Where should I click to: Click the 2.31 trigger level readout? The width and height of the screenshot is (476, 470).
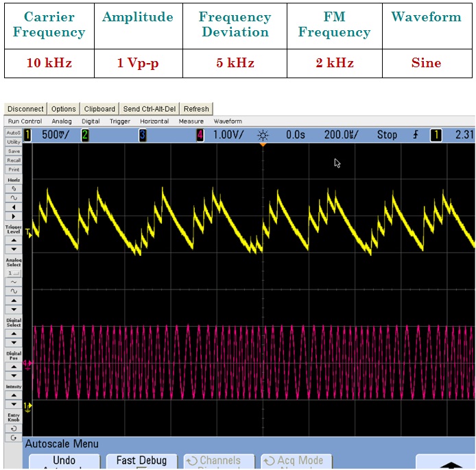click(464, 134)
